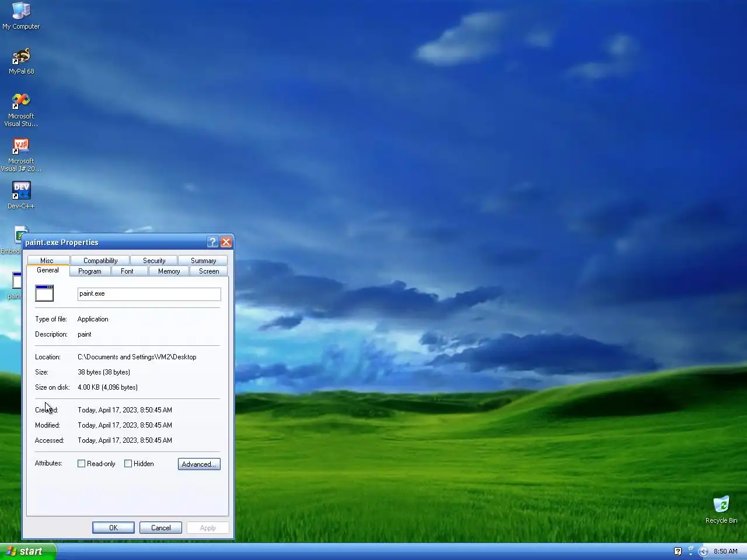Click the Description value 'paint'

pyautogui.click(x=85, y=334)
